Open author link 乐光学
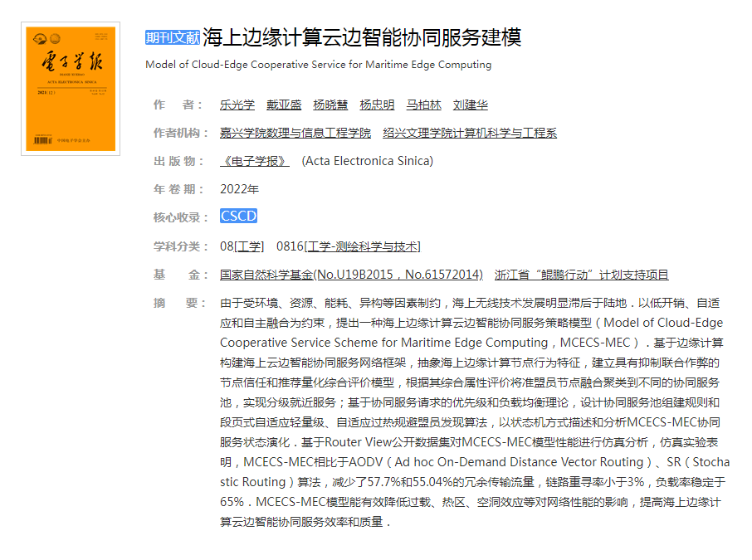The height and width of the screenshot is (560, 752). click(x=237, y=105)
